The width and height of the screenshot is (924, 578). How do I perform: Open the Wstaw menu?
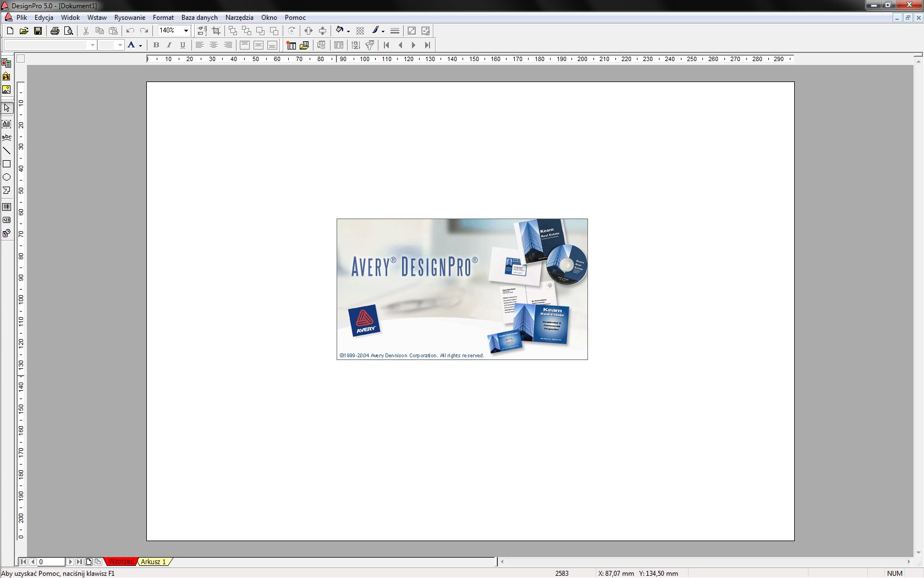(x=97, y=18)
